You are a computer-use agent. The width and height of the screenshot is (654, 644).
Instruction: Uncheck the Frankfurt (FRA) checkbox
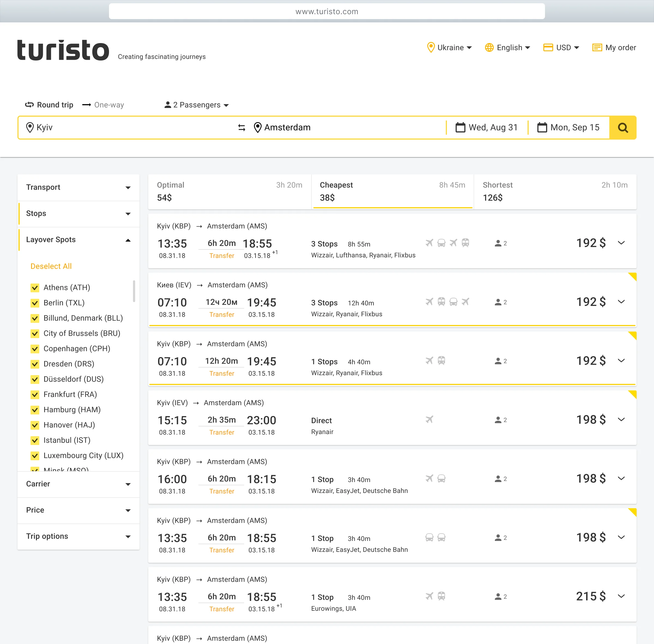35,395
